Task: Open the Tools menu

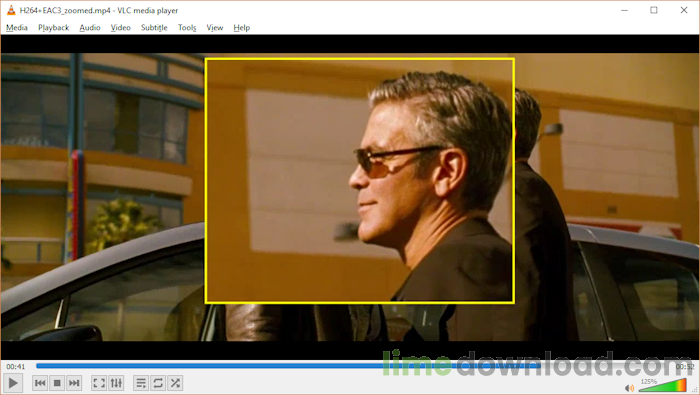Action: tap(187, 28)
